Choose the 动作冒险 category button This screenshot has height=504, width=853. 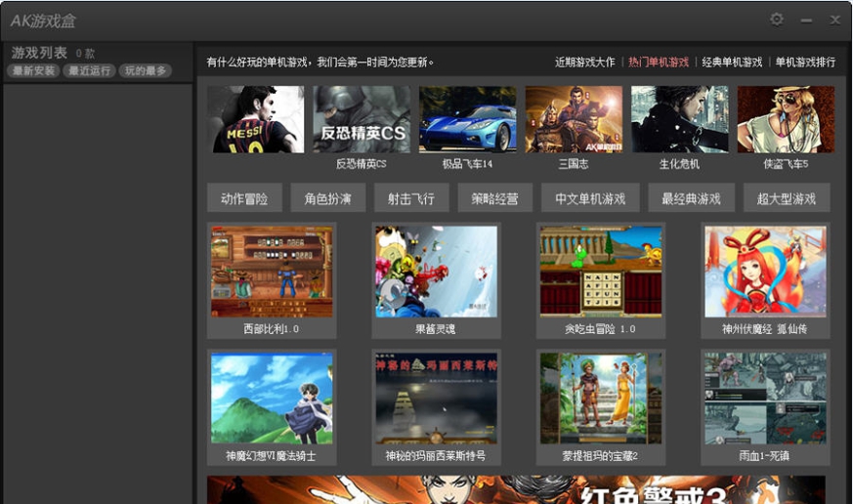pos(244,198)
